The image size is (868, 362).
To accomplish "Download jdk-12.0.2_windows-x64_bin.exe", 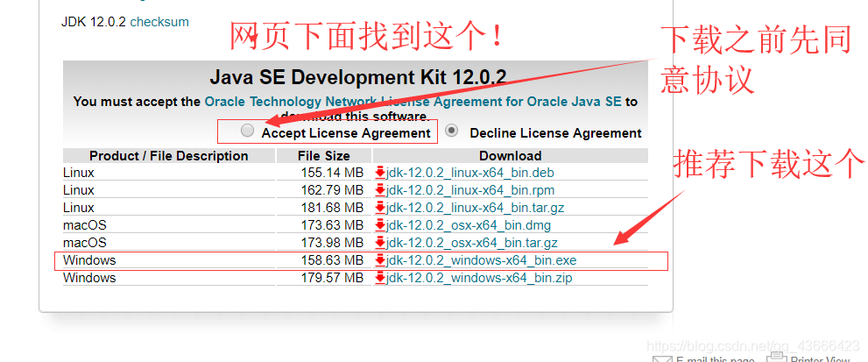I will click(x=482, y=260).
